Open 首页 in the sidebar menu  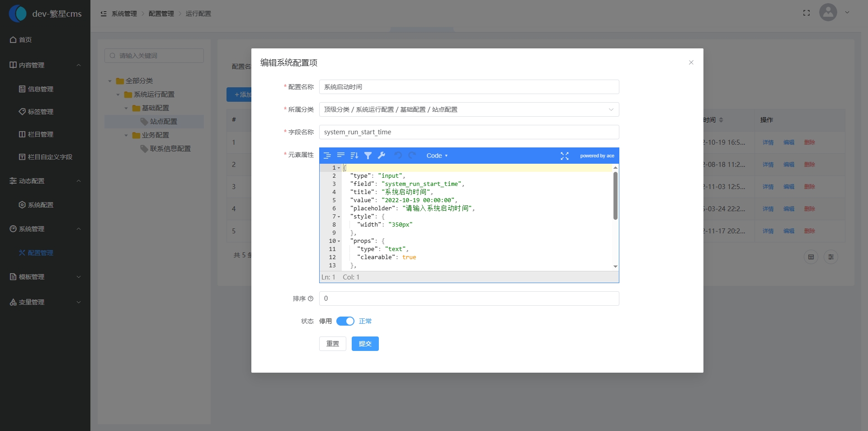point(25,40)
